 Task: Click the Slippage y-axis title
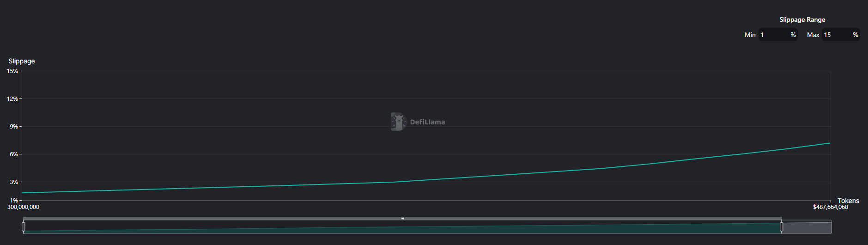click(x=22, y=61)
